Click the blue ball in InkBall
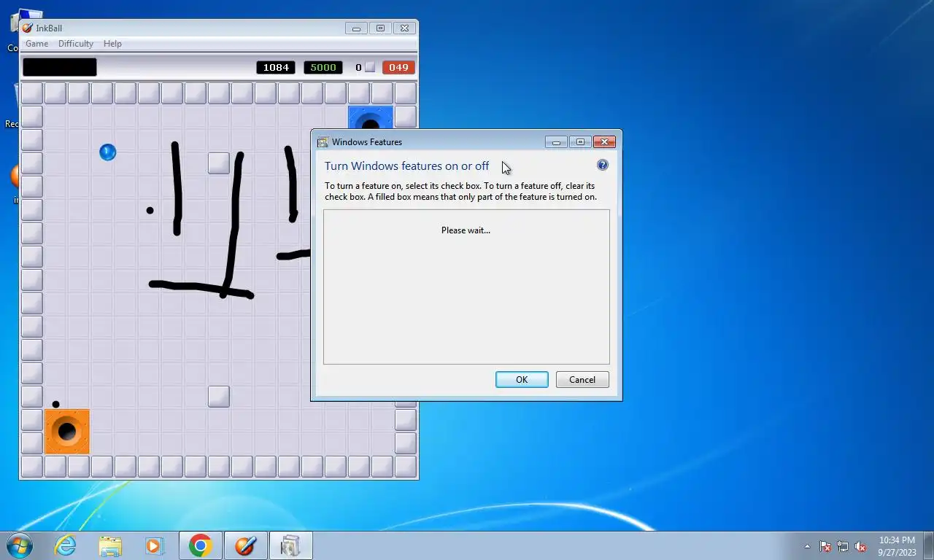The width and height of the screenshot is (934, 560). point(107,152)
